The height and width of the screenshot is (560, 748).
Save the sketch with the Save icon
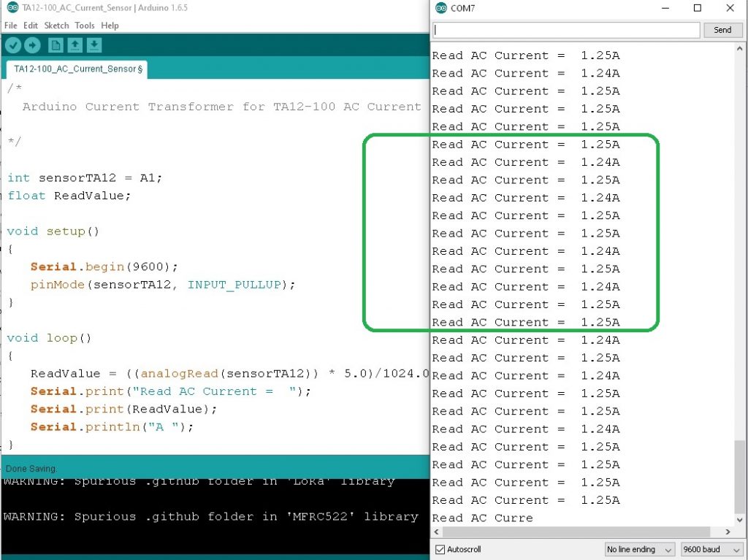94,45
